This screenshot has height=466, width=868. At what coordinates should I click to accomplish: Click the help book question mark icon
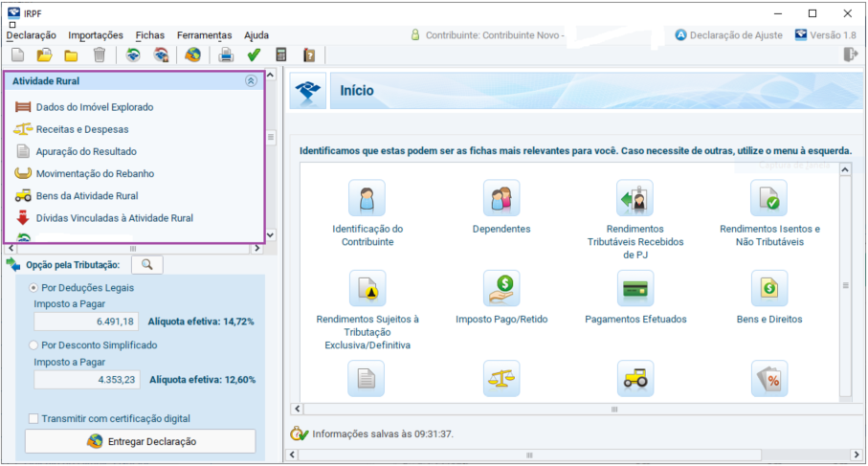(309, 55)
